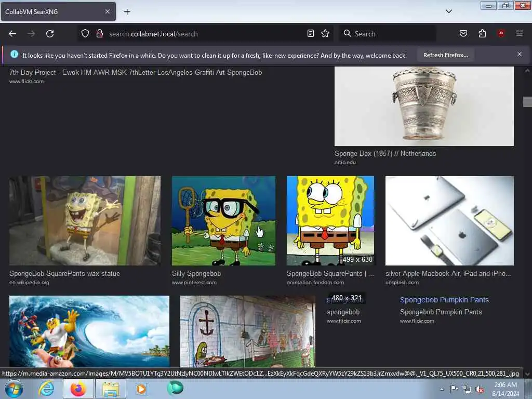
Task: Click the Firefox taskbar icon
Action: tap(78, 389)
